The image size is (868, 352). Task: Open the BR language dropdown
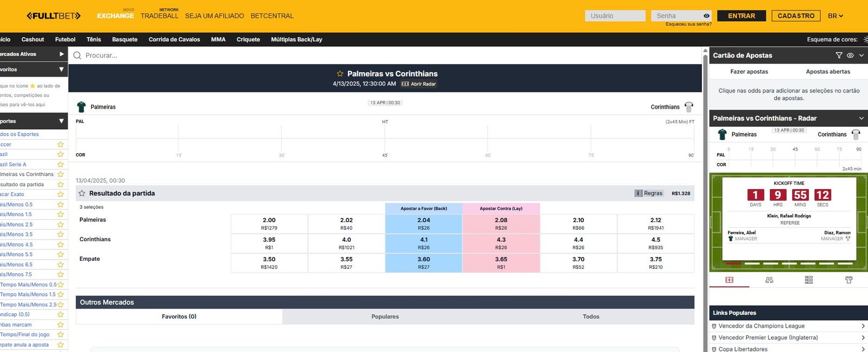835,16
